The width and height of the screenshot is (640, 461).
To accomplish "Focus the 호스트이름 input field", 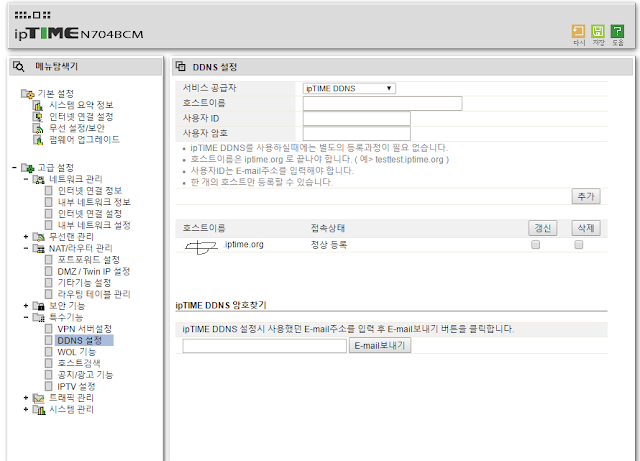I will [382, 103].
